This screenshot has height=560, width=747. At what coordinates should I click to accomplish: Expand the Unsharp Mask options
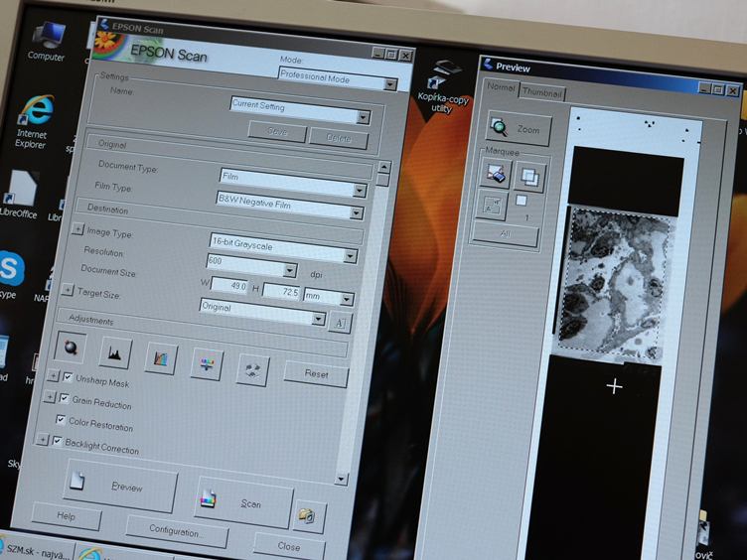[x=53, y=376]
